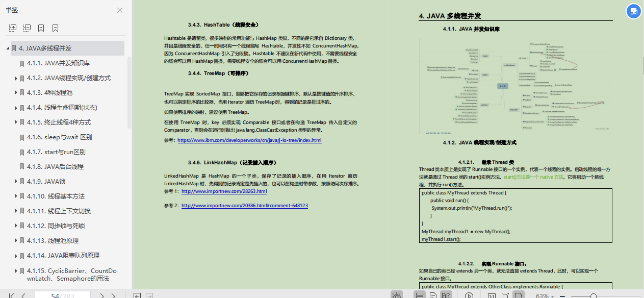The image size is (644, 298).
Task: Switch to two-page reading view
Action: click(446, 295)
